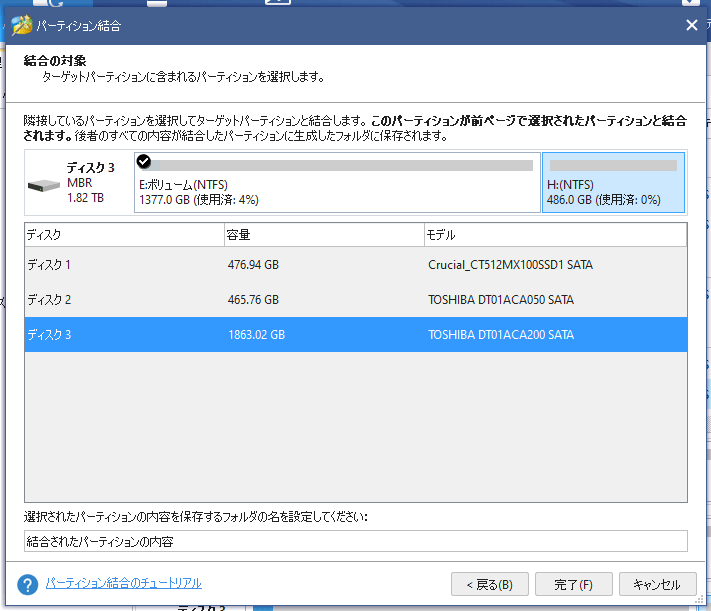Click the 465.76 GB capacity cell

[253, 299]
